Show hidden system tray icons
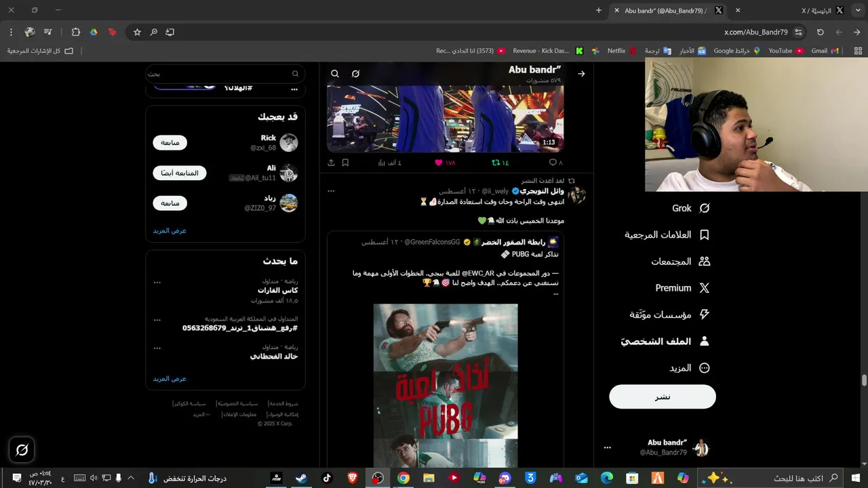 [x=131, y=479]
